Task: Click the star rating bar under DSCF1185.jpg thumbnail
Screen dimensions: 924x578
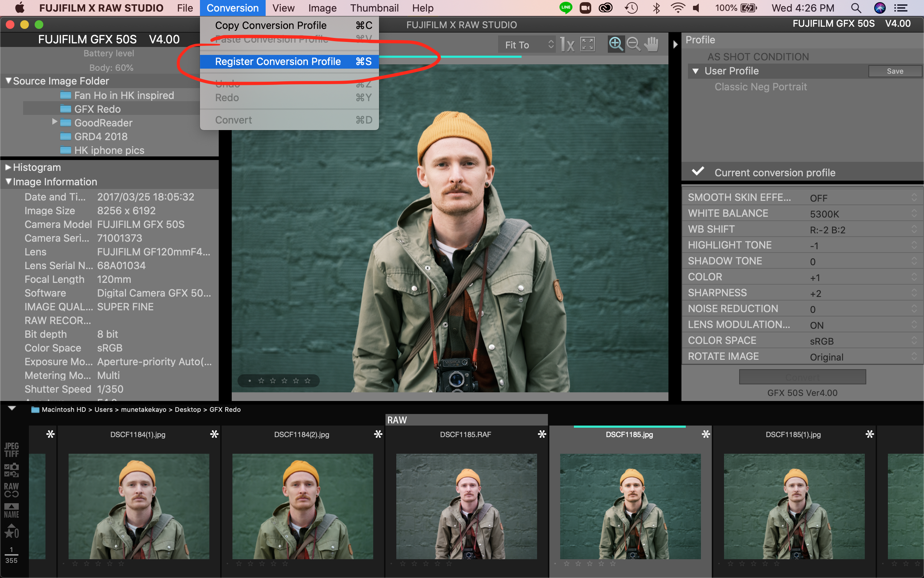Action: [589, 564]
